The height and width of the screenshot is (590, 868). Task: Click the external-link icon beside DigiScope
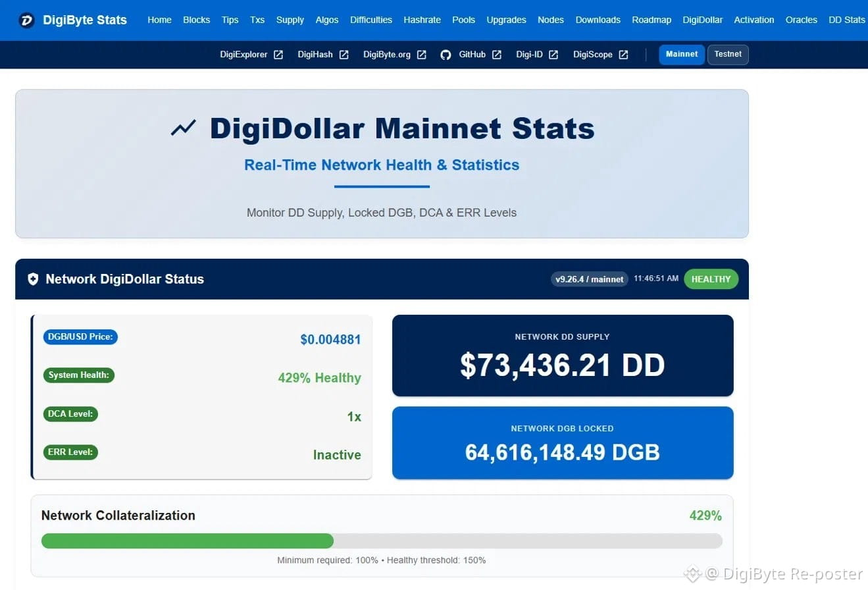(x=623, y=55)
